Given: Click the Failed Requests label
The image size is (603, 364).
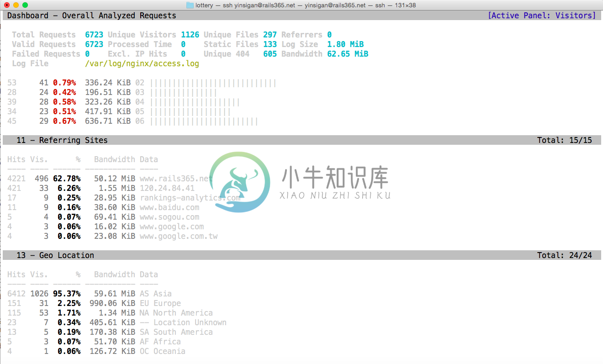Looking at the screenshot, I should click(x=46, y=54).
